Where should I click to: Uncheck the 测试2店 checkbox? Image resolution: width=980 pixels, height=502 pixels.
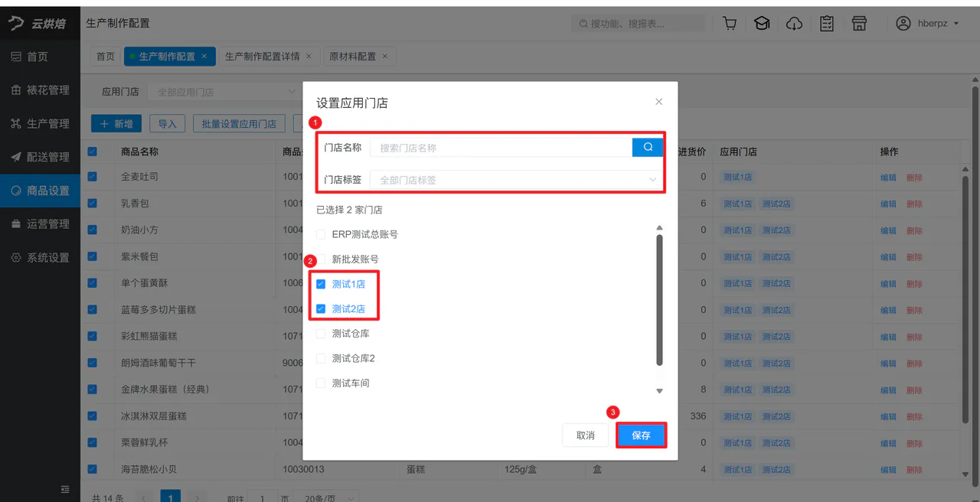pos(321,309)
